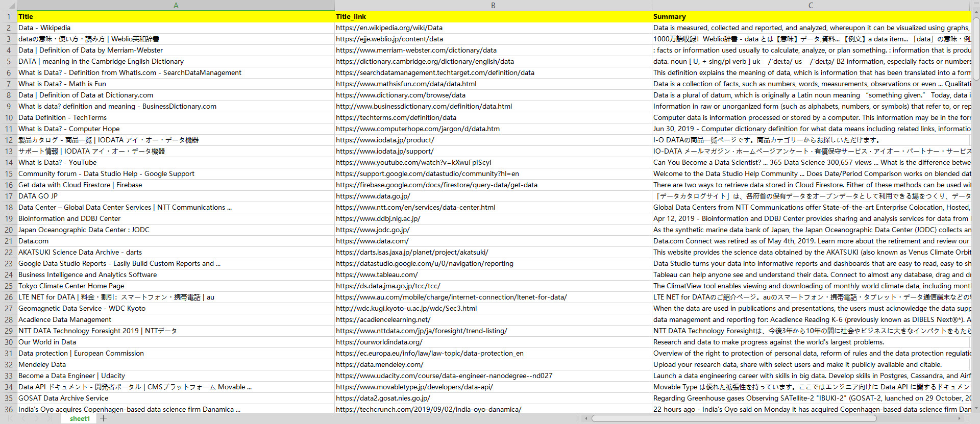This screenshot has width=980, height=424.
Task: Go to last sheet navigation arrow
Action: [x=50, y=418]
